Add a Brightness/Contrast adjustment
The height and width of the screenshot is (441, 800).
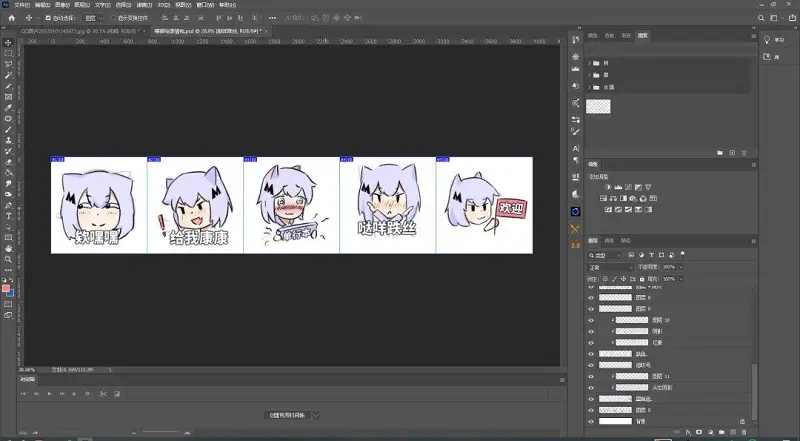pyautogui.click(x=608, y=187)
